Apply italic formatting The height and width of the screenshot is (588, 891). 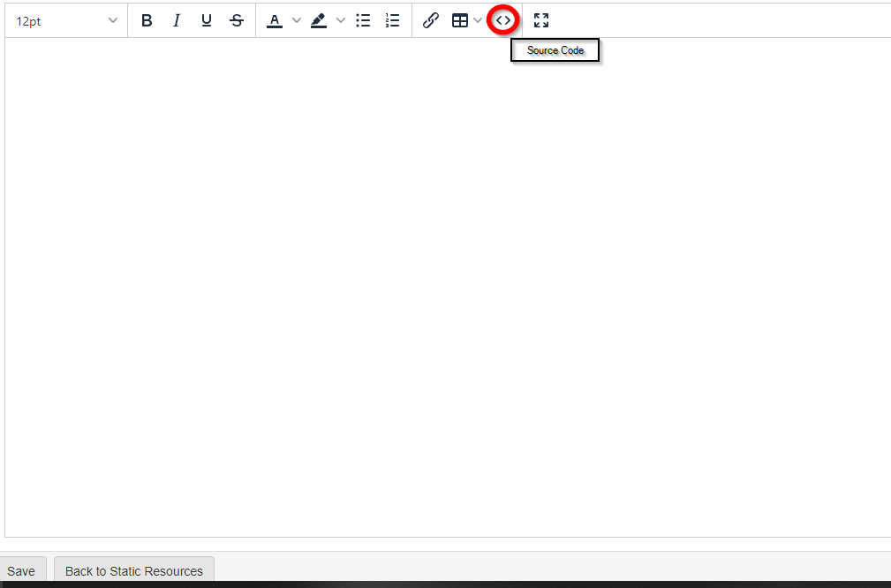(177, 20)
